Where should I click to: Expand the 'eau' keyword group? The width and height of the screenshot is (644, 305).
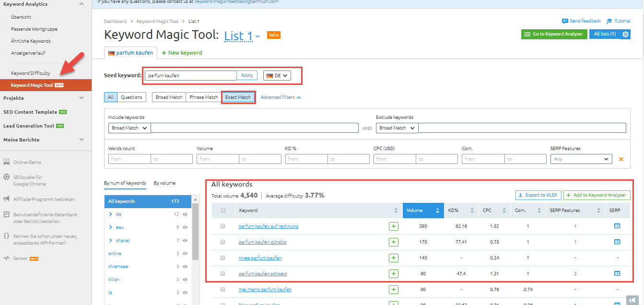click(111, 227)
